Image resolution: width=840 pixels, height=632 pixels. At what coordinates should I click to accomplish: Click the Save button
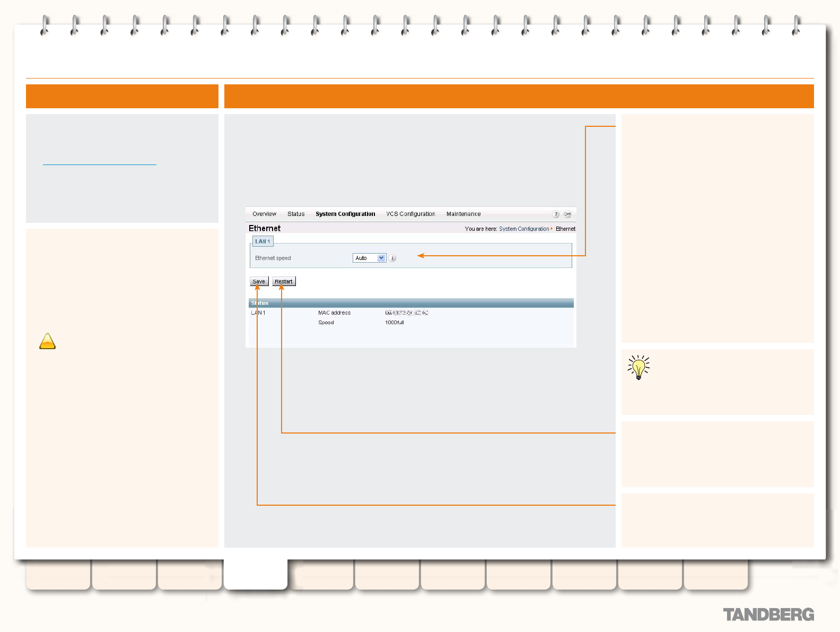(259, 281)
